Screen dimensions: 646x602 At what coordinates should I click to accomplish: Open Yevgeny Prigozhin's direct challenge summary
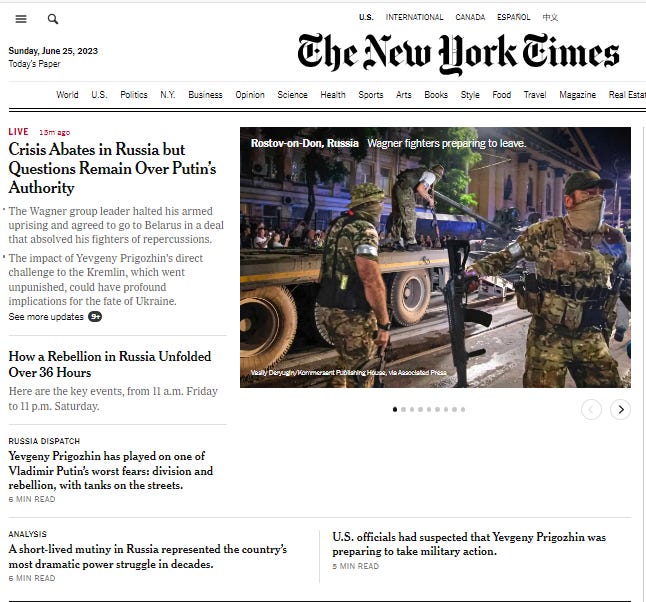(x=105, y=279)
